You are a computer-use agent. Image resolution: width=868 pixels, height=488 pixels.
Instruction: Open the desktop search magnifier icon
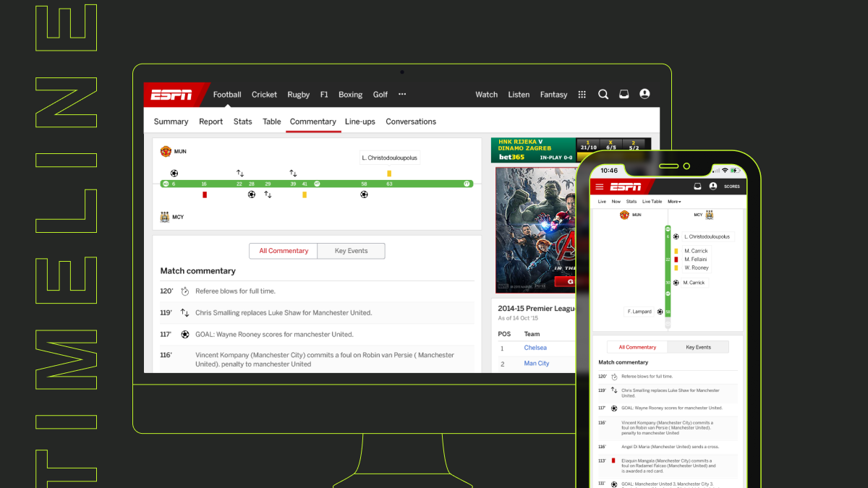point(603,94)
